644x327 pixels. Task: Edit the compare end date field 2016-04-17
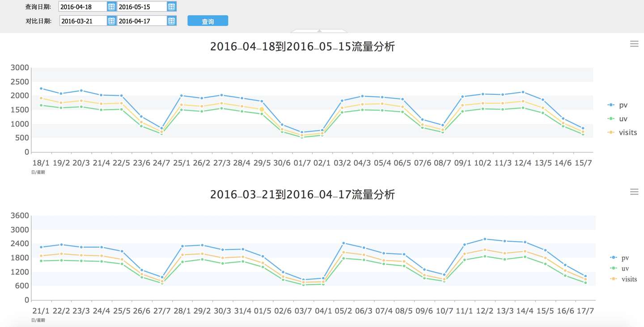(x=142, y=21)
